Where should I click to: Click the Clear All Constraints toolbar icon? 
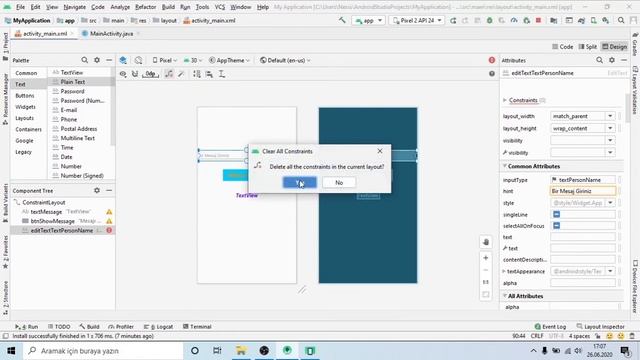coord(169,74)
